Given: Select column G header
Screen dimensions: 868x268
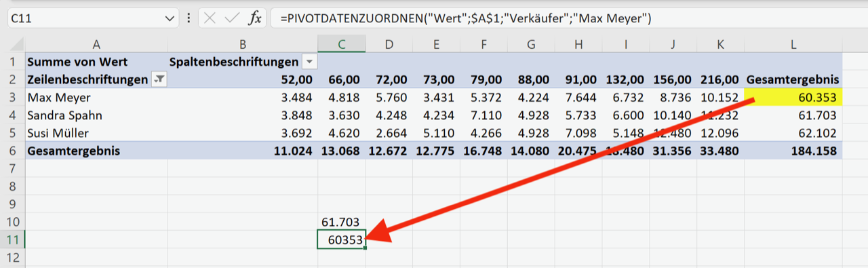Looking at the screenshot, I should point(531,44).
